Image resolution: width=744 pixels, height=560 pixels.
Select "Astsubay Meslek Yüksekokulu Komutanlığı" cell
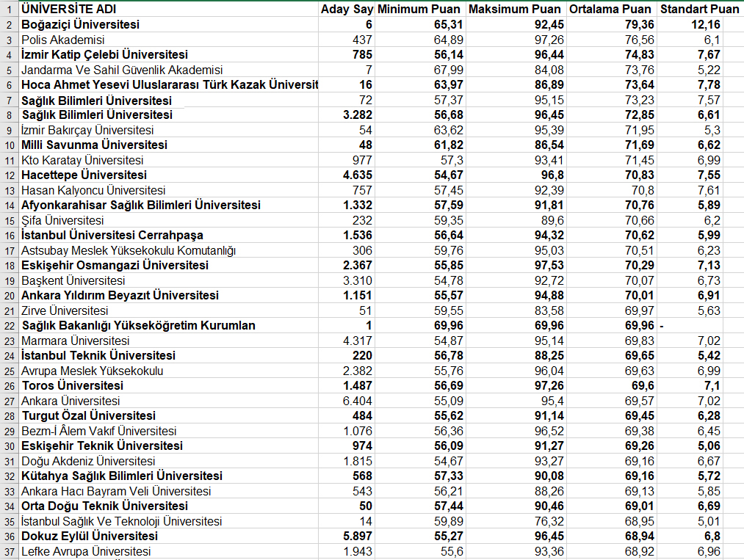point(169,250)
